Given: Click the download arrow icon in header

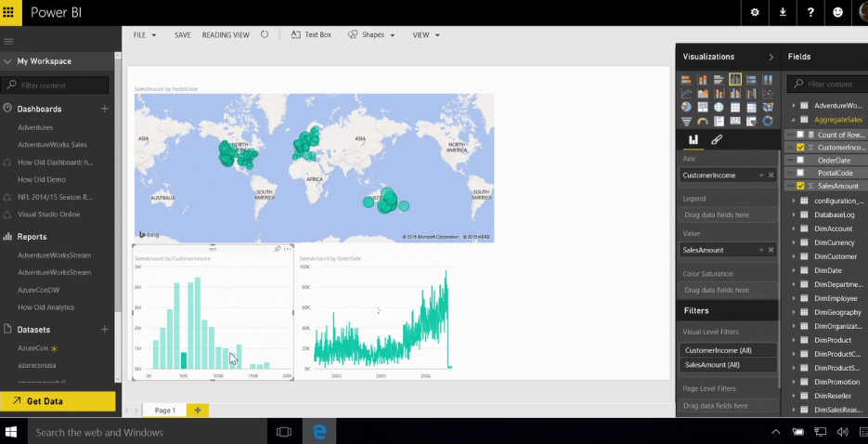Looking at the screenshot, I should 783,12.
